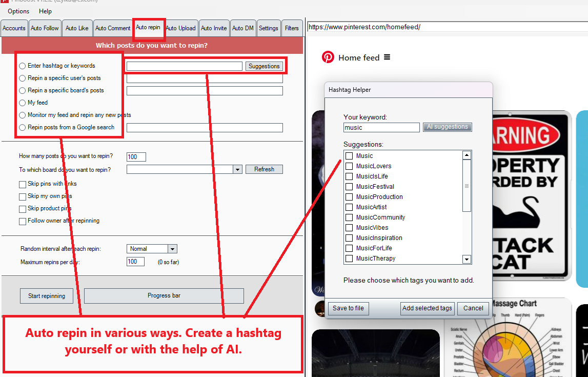The height and width of the screenshot is (377, 588).
Task: Select Enter hashtag or keywords radio
Action: tap(23, 66)
